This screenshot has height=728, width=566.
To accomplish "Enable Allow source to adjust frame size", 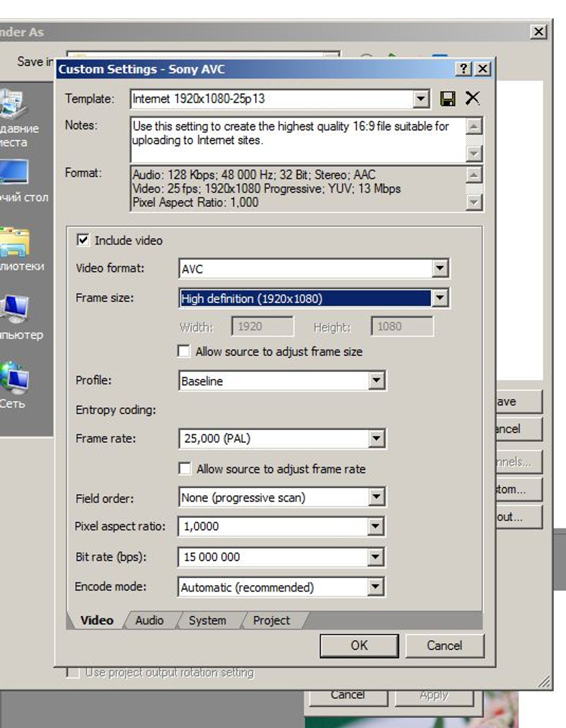I will pos(184,351).
